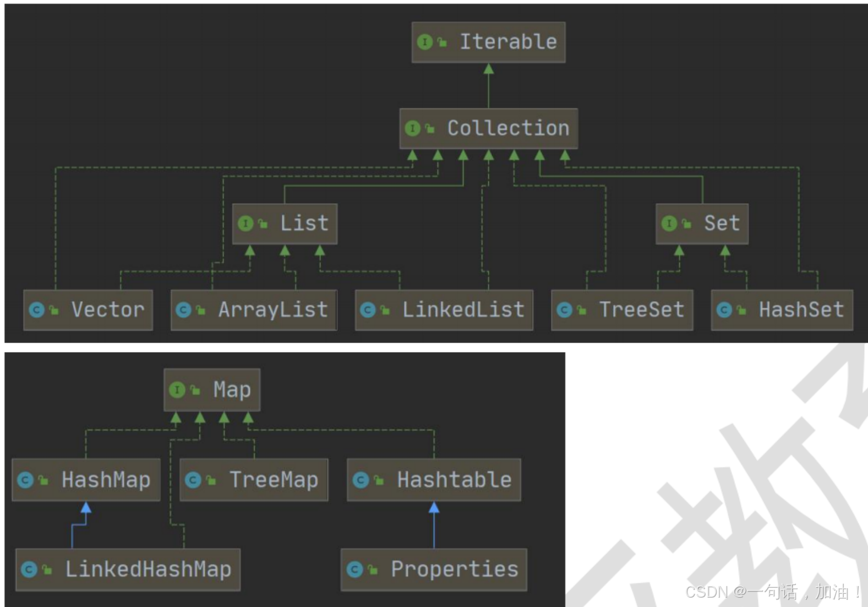
Task: Select the Set label text
Action: [x=722, y=224]
